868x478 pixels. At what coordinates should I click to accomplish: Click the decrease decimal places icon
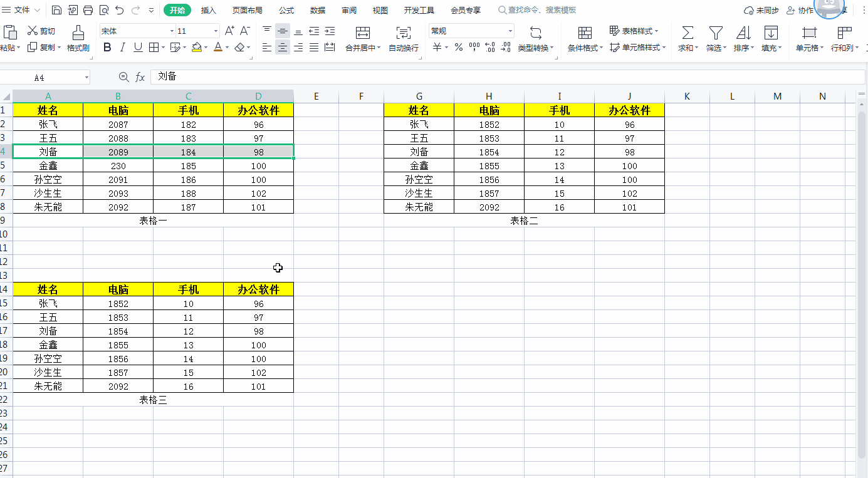pos(506,47)
